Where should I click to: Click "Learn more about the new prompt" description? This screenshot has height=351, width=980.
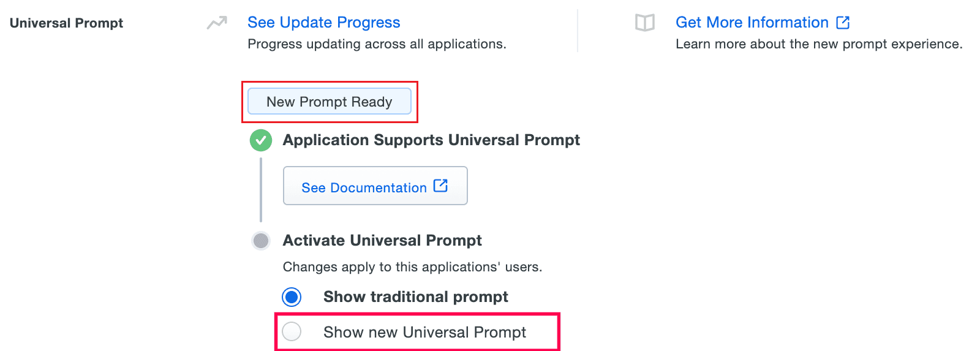[818, 44]
